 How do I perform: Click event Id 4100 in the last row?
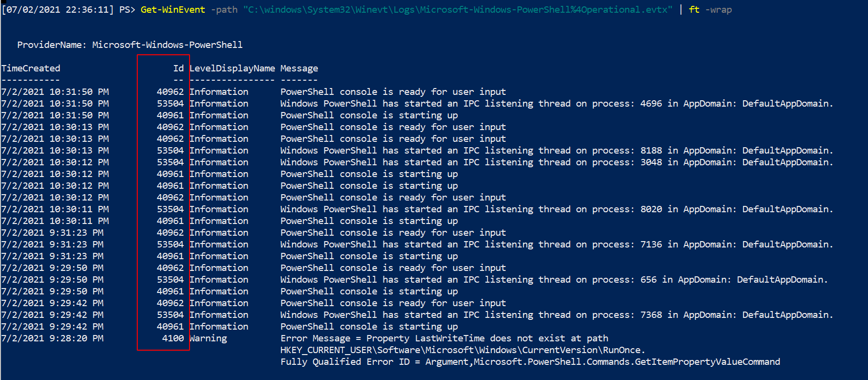coord(173,338)
